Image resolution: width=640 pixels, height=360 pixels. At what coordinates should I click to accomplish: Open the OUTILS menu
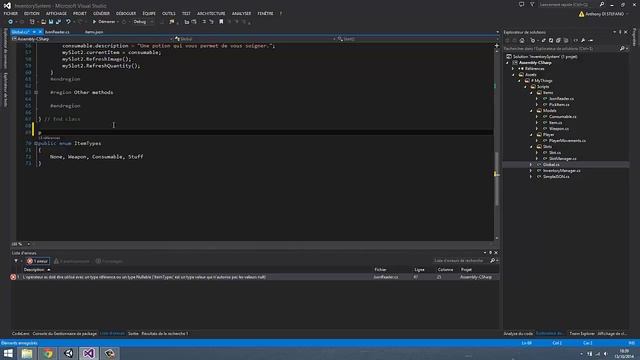[x=169, y=13]
